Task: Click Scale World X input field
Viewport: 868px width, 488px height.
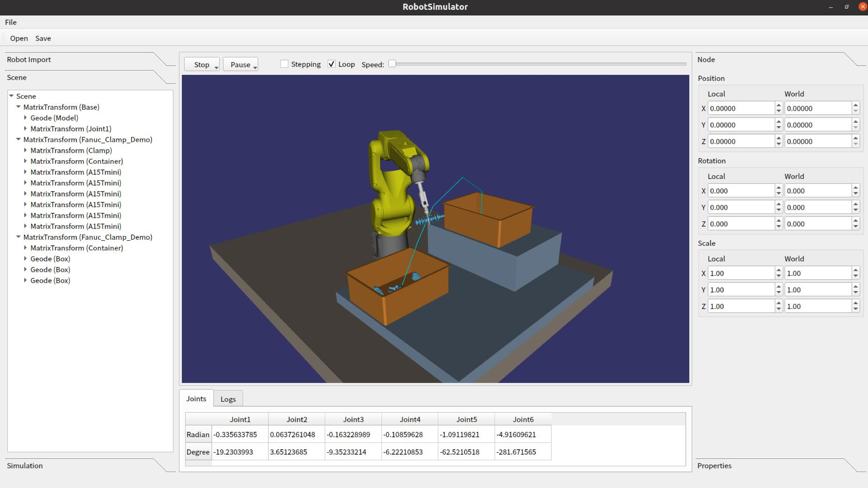Action: click(818, 273)
